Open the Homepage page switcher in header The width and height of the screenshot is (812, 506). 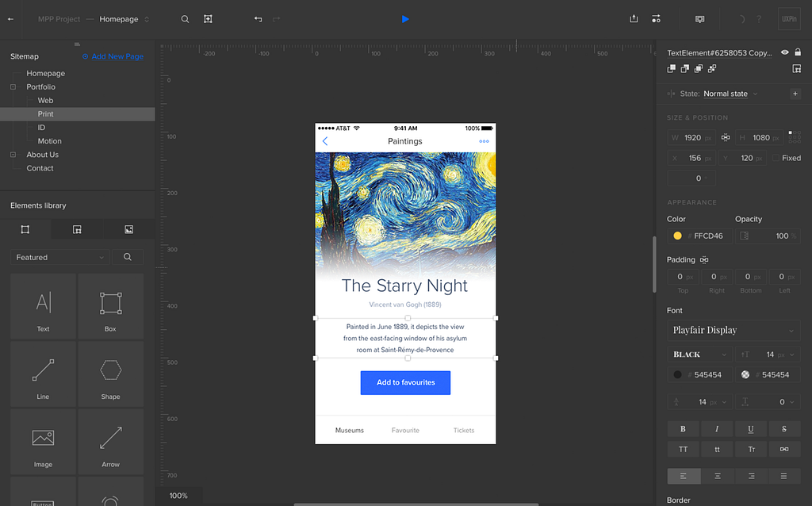pos(124,19)
